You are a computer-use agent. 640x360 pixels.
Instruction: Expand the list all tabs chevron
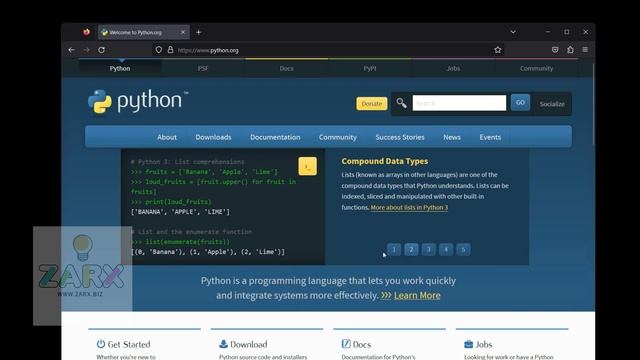point(513,32)
